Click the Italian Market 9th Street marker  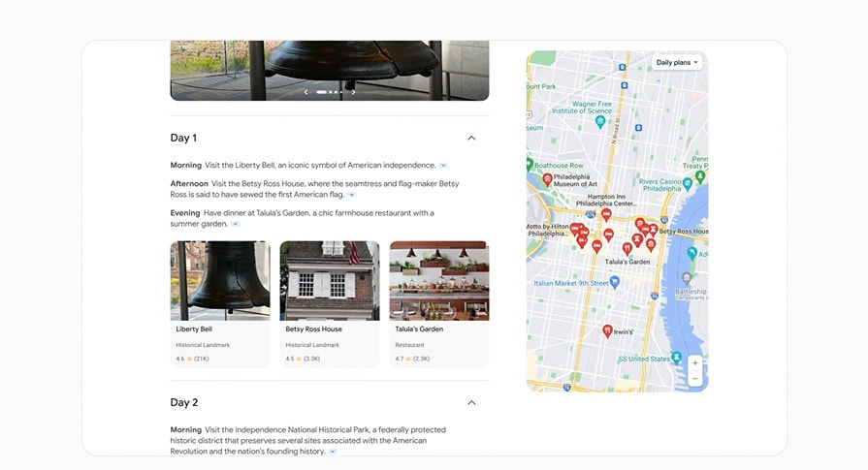point(614,282)
